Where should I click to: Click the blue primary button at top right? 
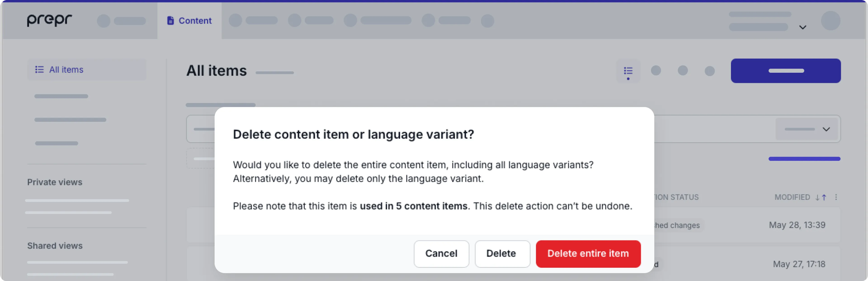click(x=785, y=71)
